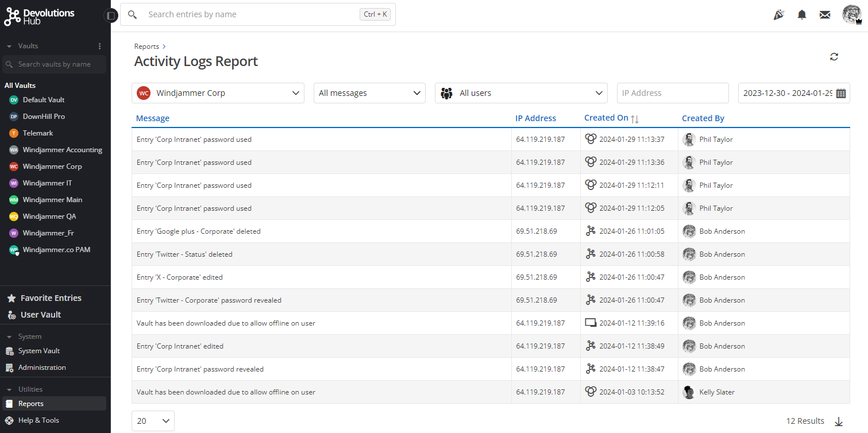
Task: Click the Help & Tools lifebuoy icon
Action: pos(9,420)
